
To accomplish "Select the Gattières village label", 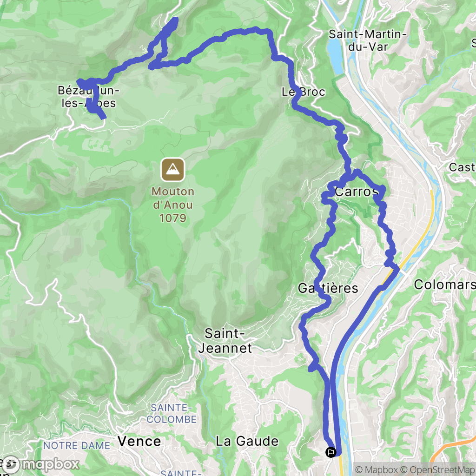I will [328, 288].
